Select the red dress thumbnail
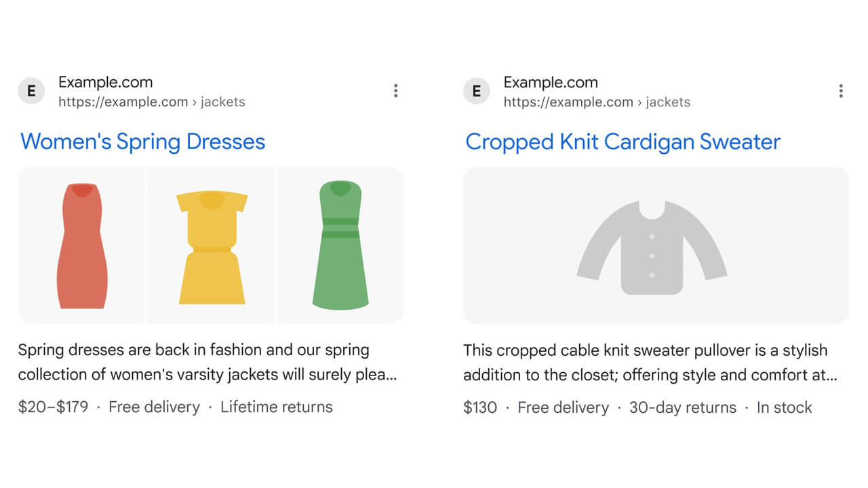The width and height of the screenshot is (868, 488). (x=82, y=245)
